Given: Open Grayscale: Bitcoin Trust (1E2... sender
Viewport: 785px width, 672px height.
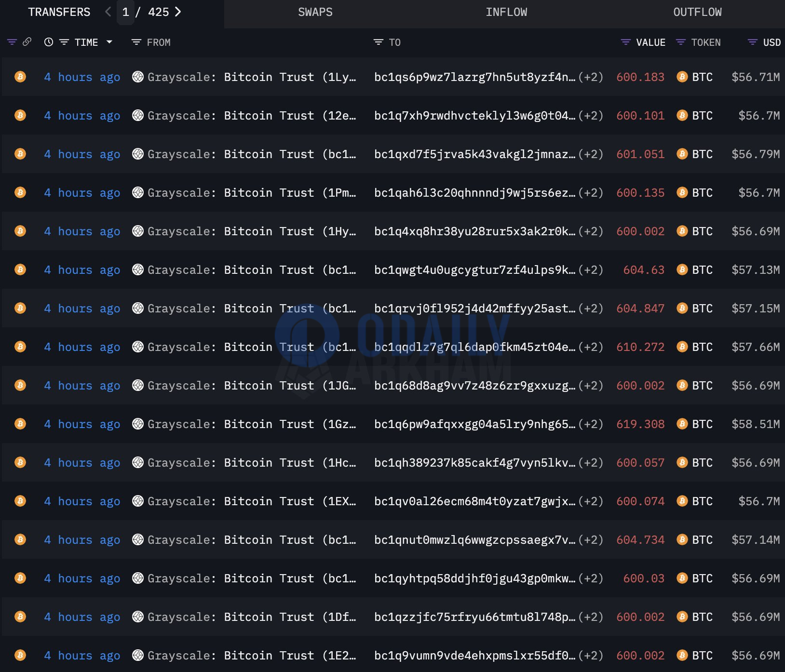Looking at the screenshot, I should 252,656.
